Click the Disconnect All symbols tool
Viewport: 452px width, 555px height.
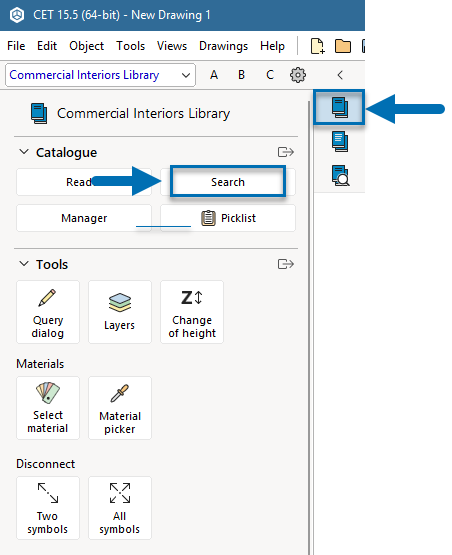pos(120,508)
